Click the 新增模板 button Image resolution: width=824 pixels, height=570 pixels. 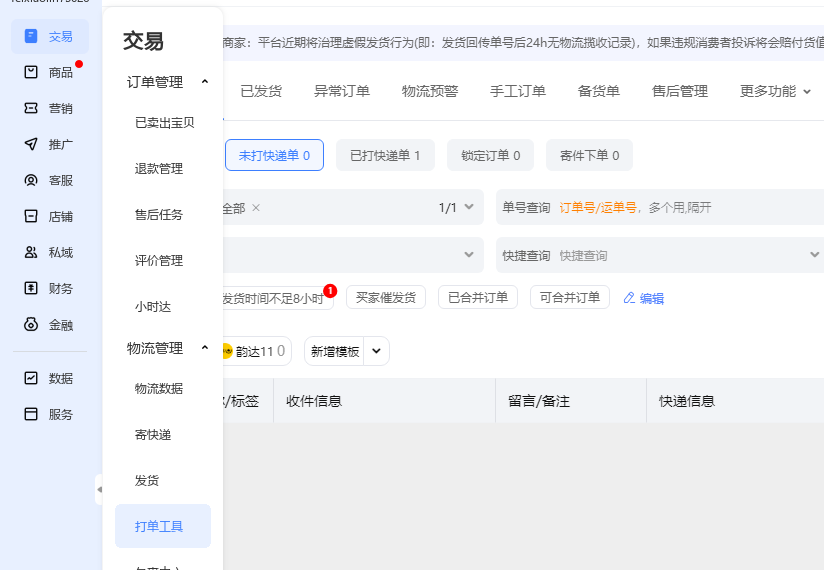(x=335, y=351)
